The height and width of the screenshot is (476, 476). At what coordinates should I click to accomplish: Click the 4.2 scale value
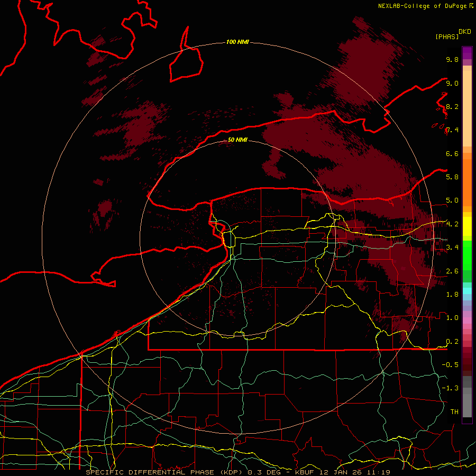452,224
